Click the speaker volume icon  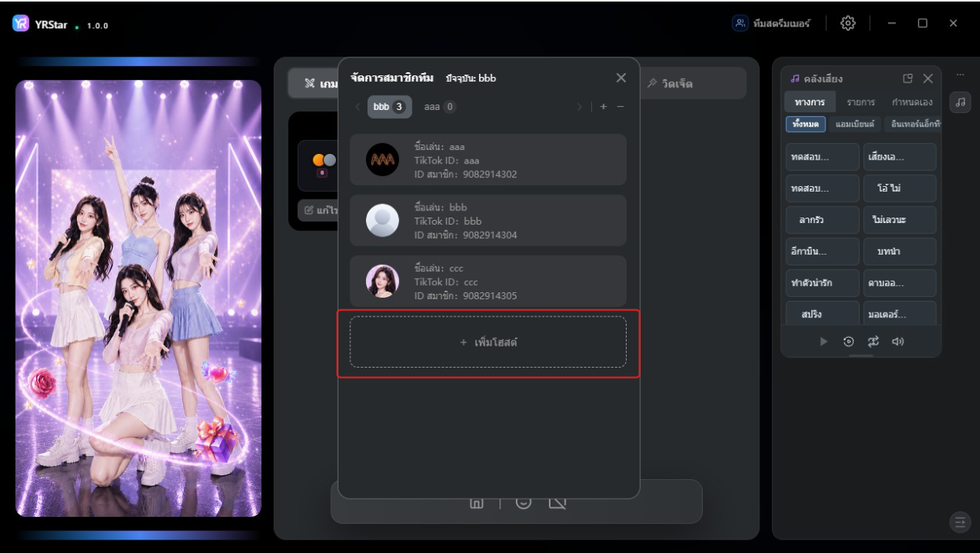(x=898, y=342)
